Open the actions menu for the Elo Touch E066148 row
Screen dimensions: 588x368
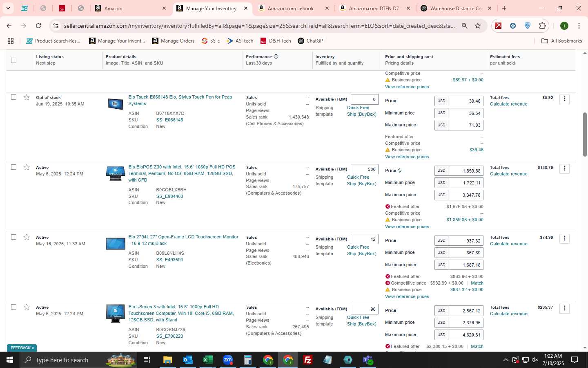tap(565, 99)
